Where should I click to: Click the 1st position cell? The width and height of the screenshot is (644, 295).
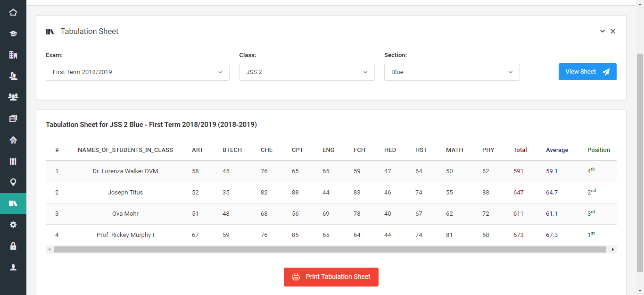(591, 235)
